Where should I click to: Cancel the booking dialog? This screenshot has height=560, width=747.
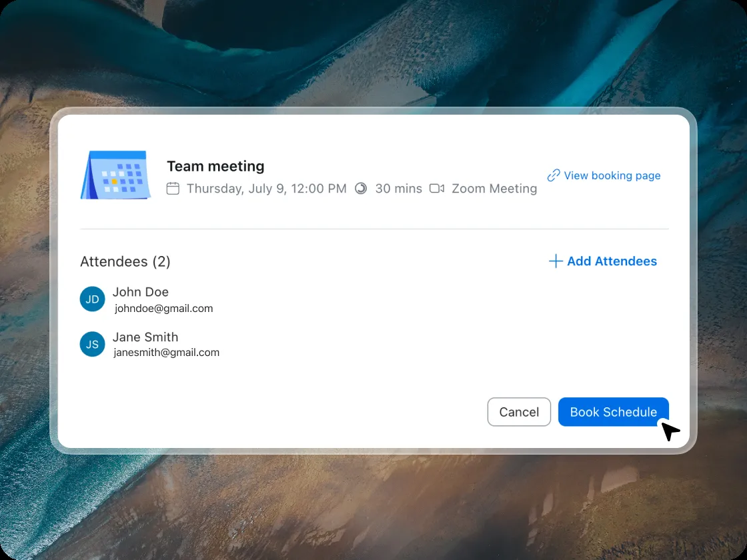tap(519, 412)
